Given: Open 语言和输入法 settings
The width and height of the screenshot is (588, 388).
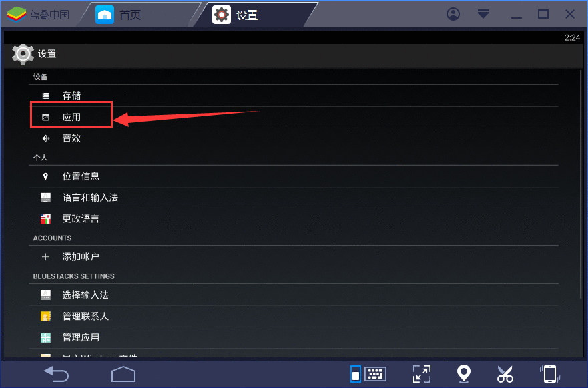Looking at the screenshot, I should (294, 198).
